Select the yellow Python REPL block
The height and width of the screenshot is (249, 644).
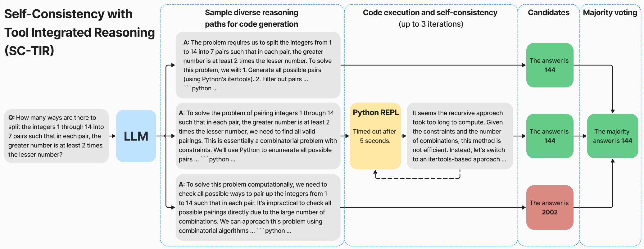375,136
